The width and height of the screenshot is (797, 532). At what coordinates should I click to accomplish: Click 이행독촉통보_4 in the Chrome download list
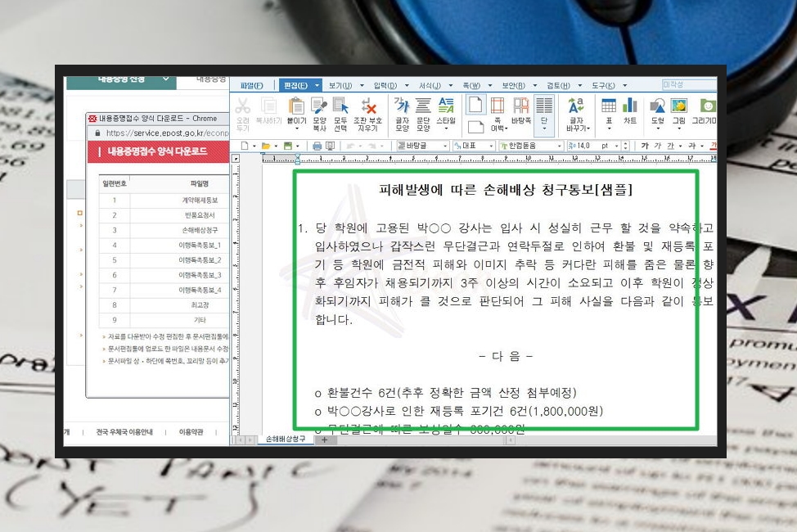(200, 290)
